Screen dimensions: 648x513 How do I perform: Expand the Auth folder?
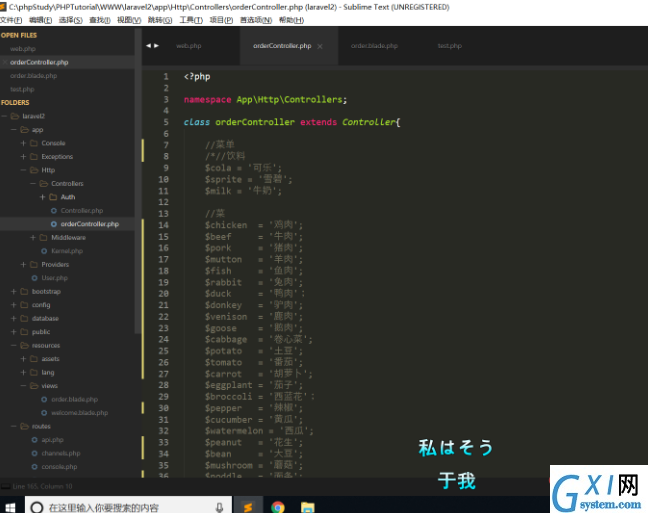(x=42, y=197)
